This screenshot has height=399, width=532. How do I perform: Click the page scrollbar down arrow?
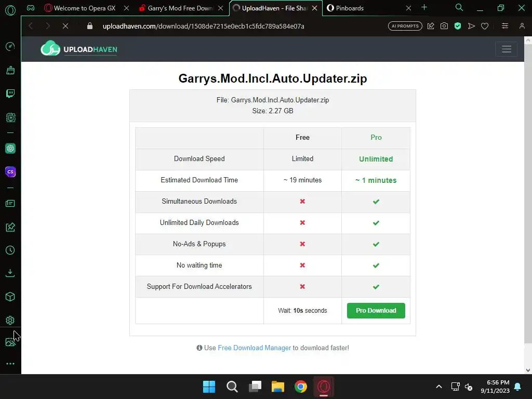(528, 370)
